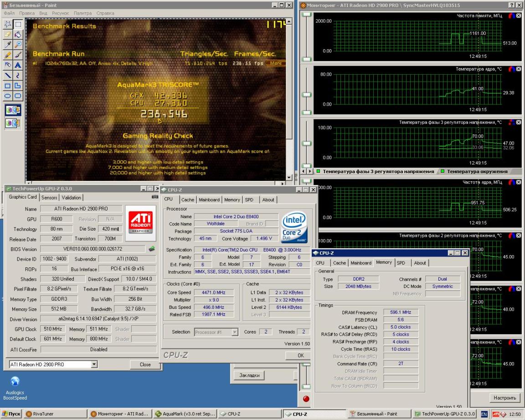The width and height of the screenshot is (525, 420).
Task: Select the Rounded Rectangle tool
Action: pos(18,96)
